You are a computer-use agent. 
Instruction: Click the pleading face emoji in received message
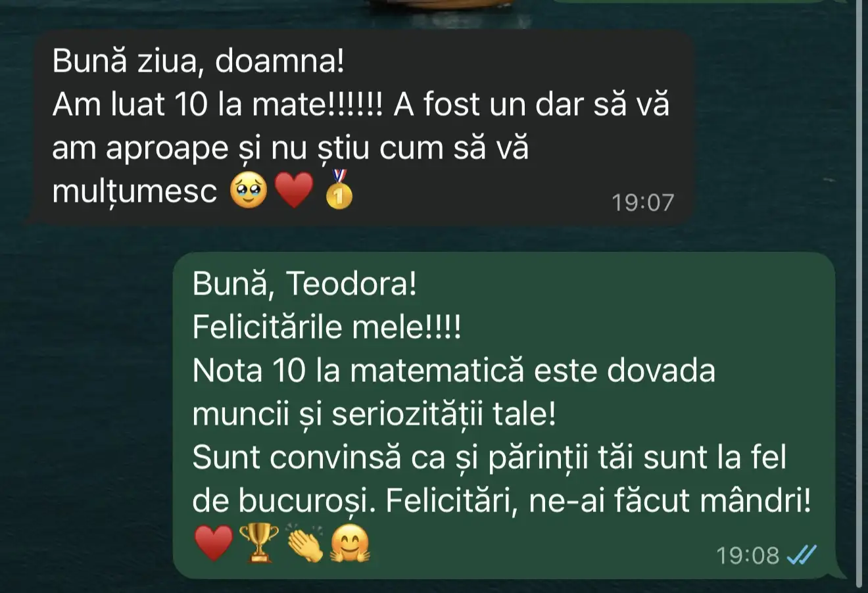point(249,191)
